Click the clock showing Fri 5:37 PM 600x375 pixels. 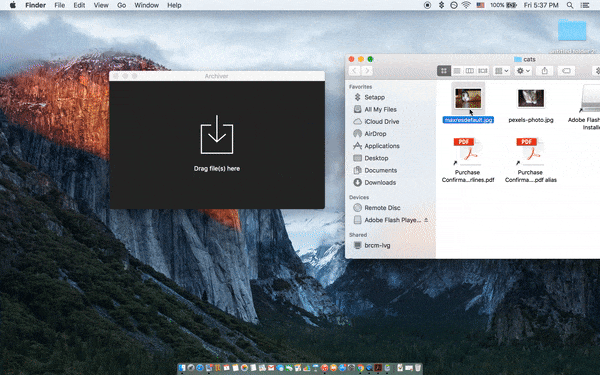pos(541,5)
